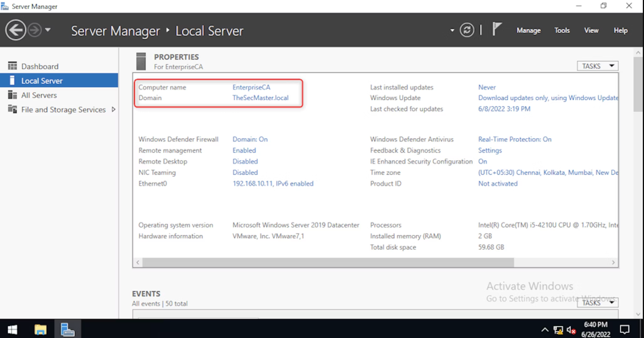This screenshot has height=338, width=644.
Task: Click the File and Storage Services icon
Action: (13, 109)
